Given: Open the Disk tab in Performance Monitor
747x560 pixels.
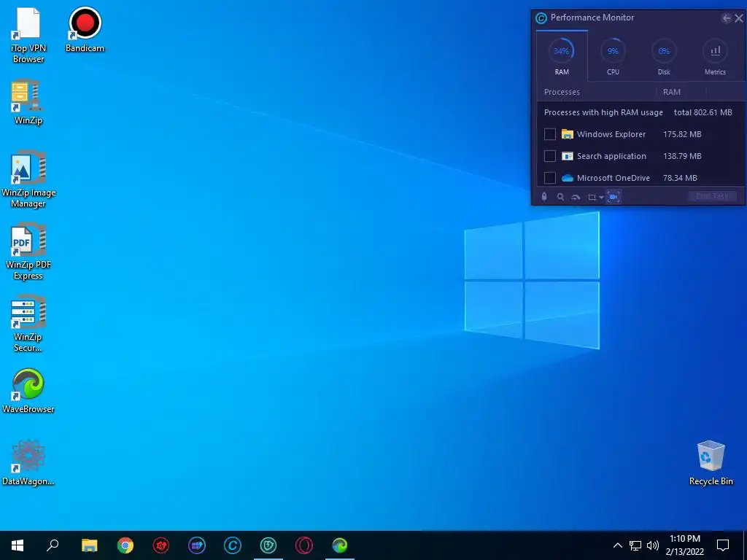Looking at the screenshot, I should (664, 56).
